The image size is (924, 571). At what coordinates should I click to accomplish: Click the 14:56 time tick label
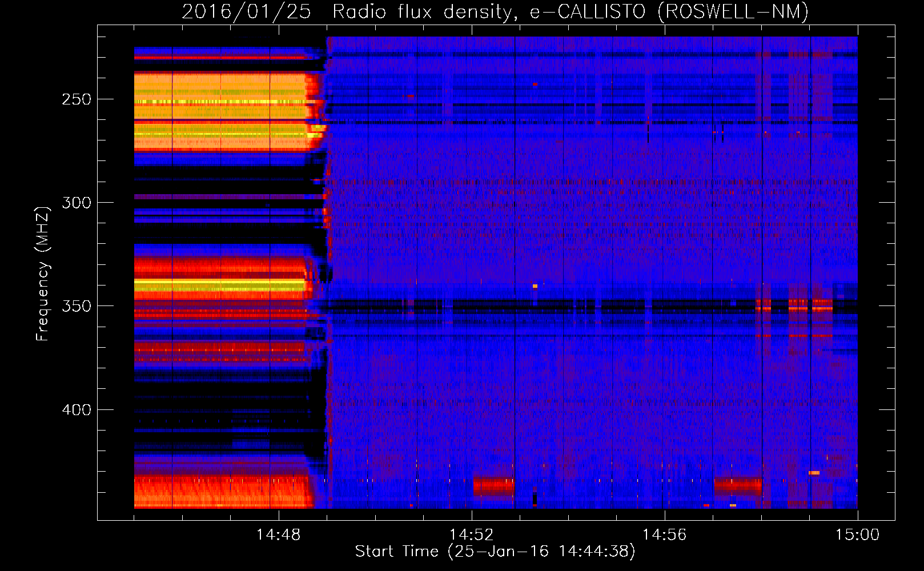coord(664,535)
